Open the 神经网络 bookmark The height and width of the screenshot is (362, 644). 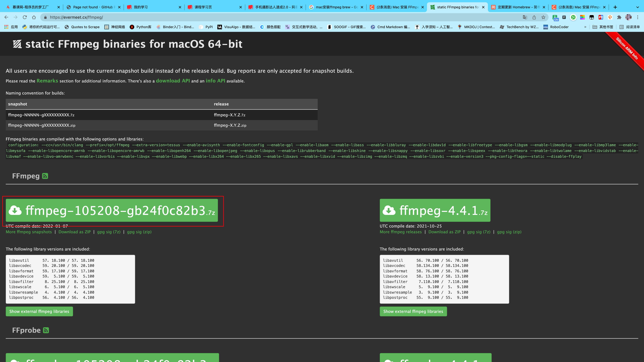coord(115,27)
